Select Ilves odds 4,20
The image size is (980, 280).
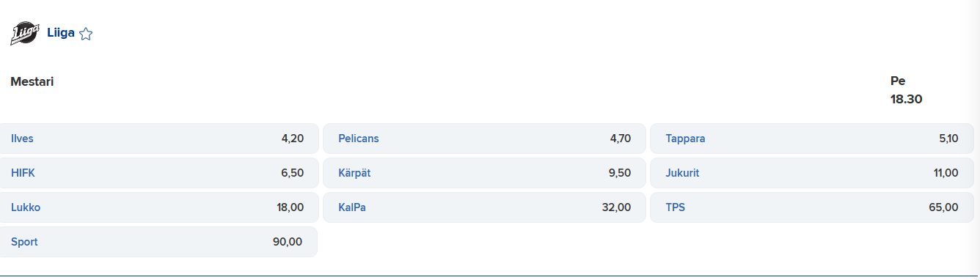[x=158, y=139]
